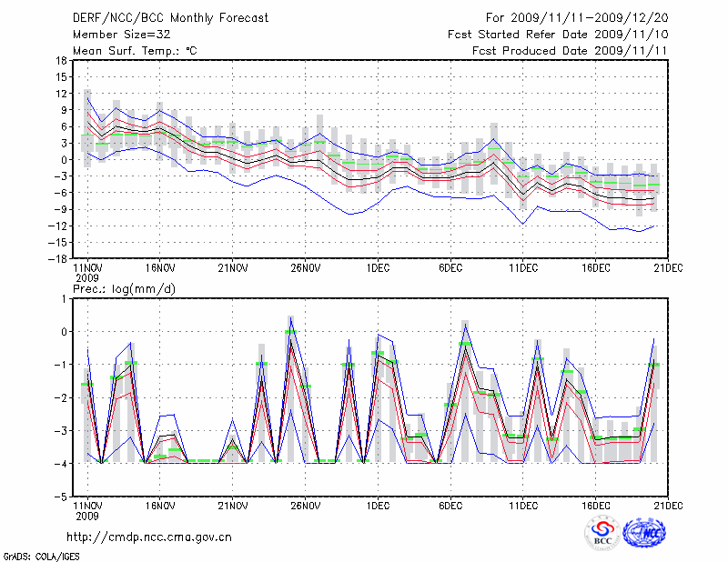This screenshot has width=728, height=562.
Task: Click 16NOV on the temperature chart axis
Action: tap(159, 268)
